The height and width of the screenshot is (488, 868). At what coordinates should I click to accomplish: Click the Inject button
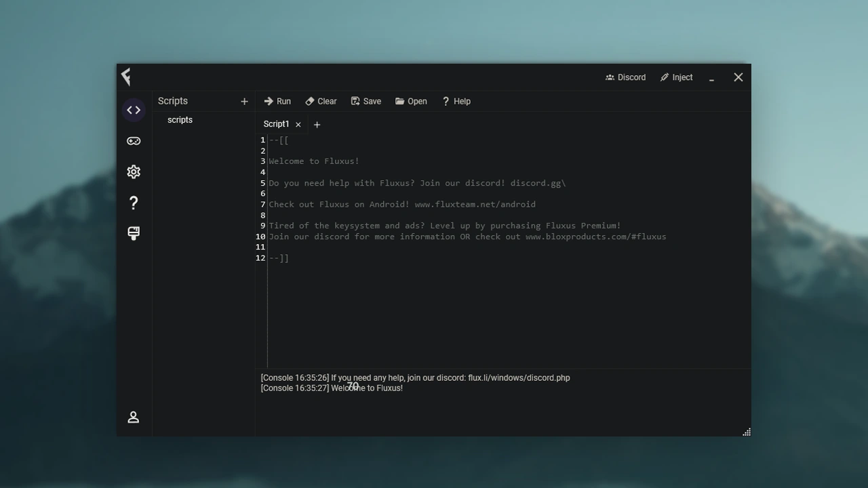point(676,77)
